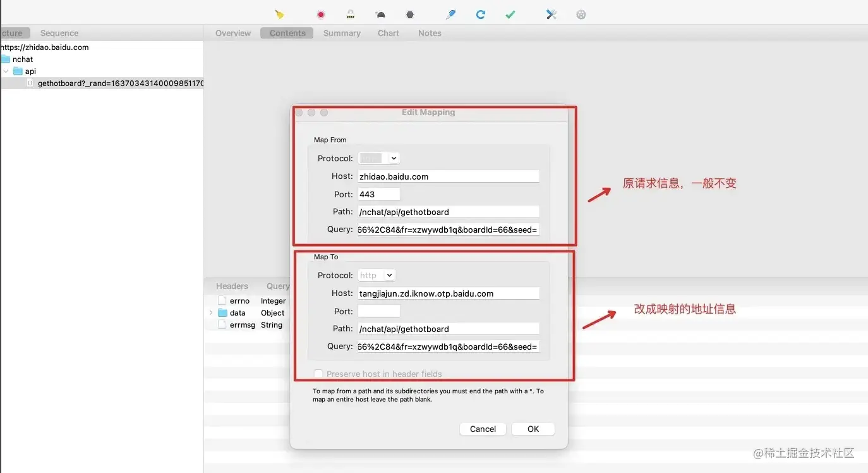Toggle the hexagon Breakpoints icon
This screenshot has width=868, height=473.
(410, 15)
